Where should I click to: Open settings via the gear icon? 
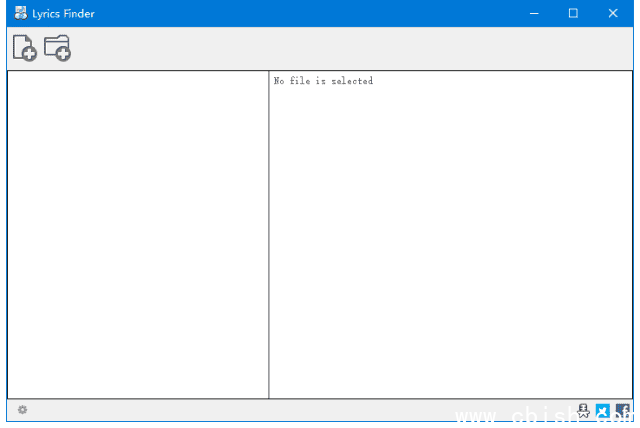(22, 410)
